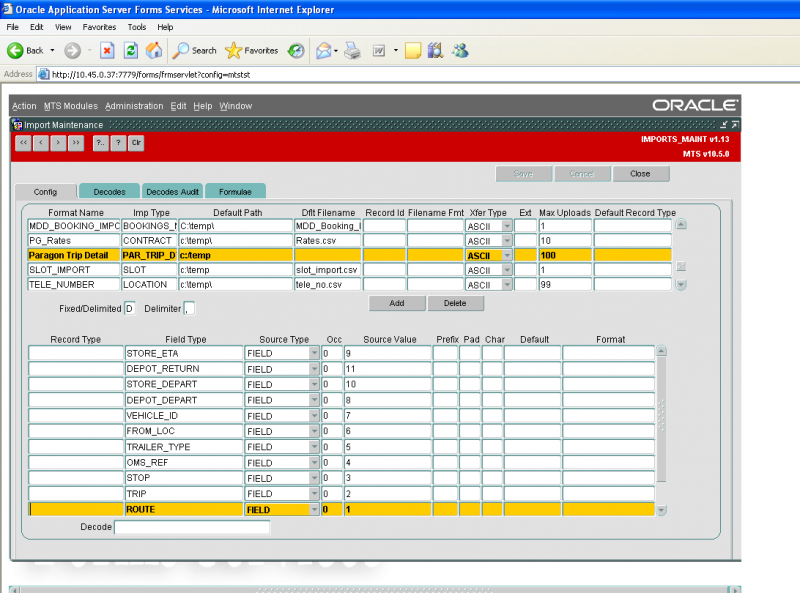Jump to first record with << button
This screenshot has width=800, height=593.
click(x=23, y=143)
